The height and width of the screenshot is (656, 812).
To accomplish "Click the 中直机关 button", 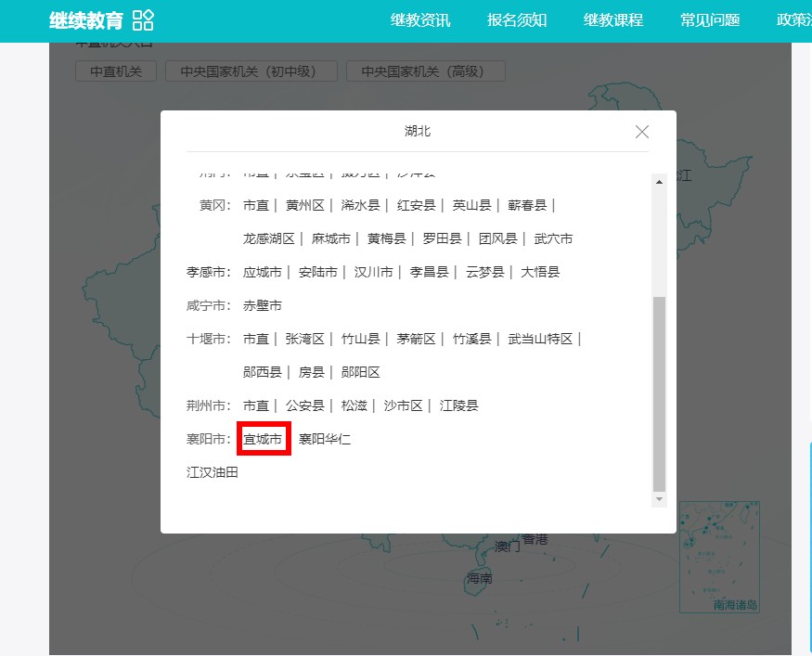I will click(x=115, y=71).
